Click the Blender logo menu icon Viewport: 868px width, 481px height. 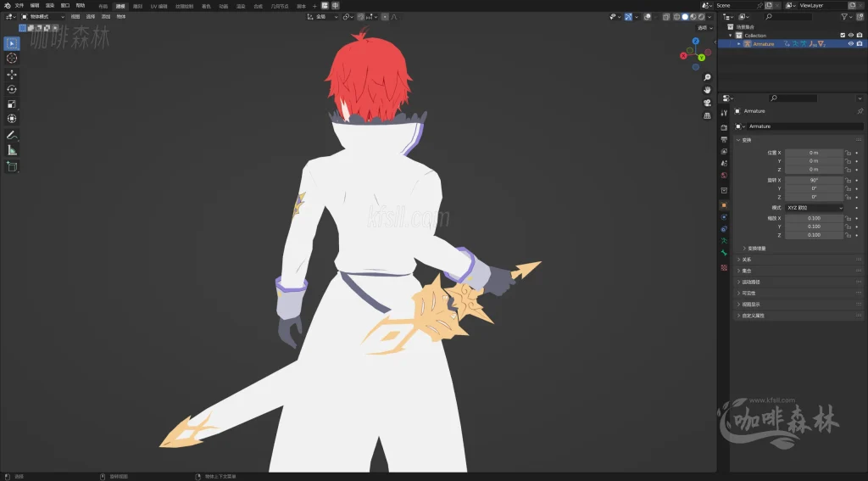click(7, 6)
